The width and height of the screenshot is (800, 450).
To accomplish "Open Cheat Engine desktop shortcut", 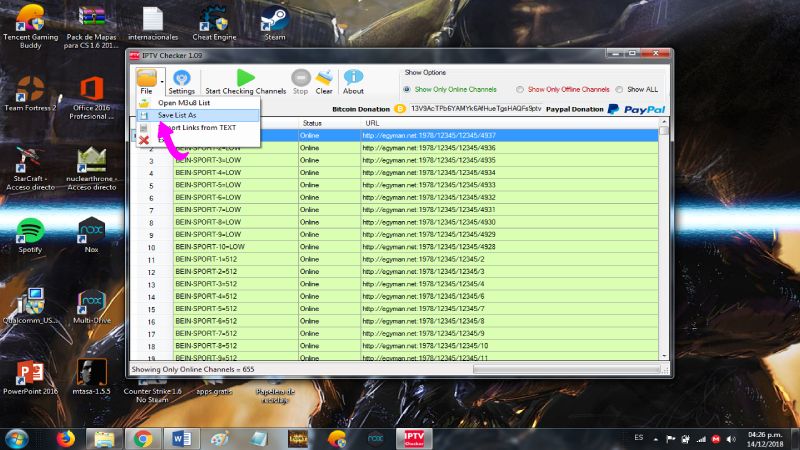I will (214, 23).
